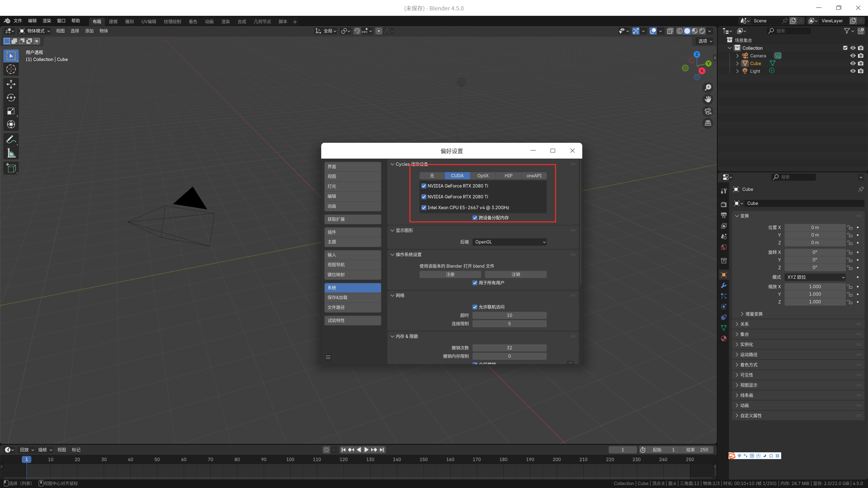Switch orthographic/perspective grid icon
Viewport: 868px width, 488px height.
click(x=708, y=123)
